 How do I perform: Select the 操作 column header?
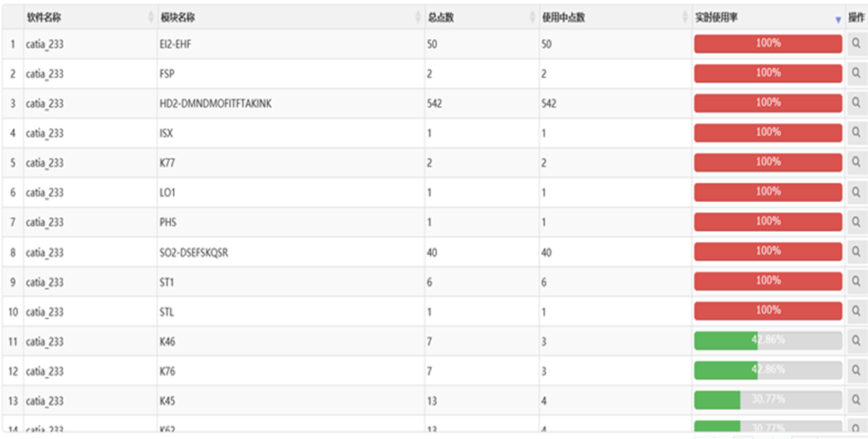pyautogui.click(x=856, y=17)
